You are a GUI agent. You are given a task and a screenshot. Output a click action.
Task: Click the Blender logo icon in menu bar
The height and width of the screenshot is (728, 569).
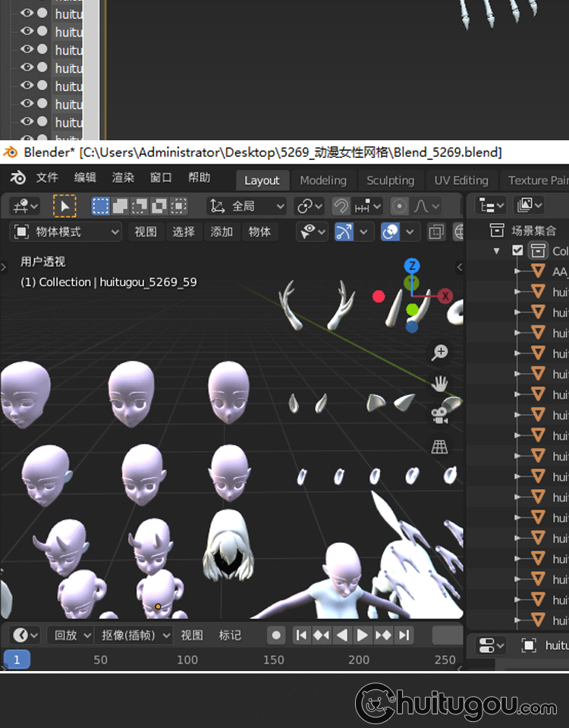(x=17, y=178)
